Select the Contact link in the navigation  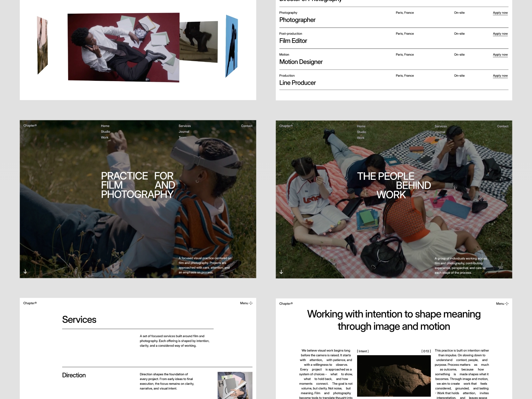(247, 126)
